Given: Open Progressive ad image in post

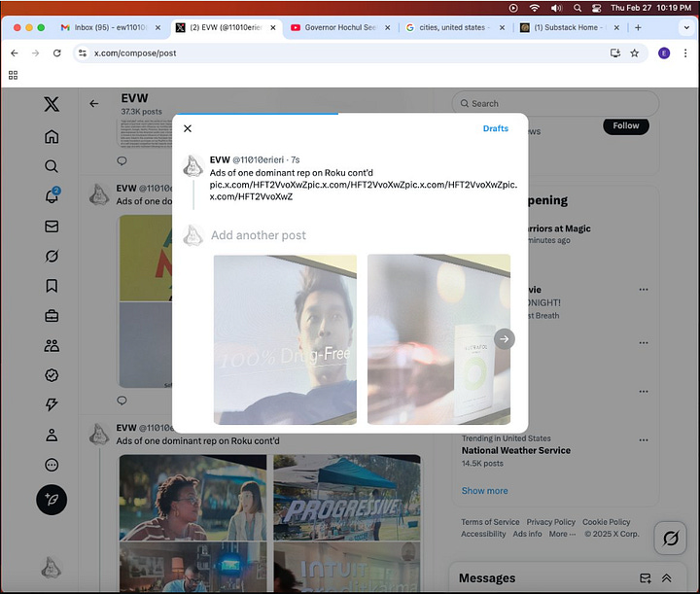Looking at the screenshot, I should pos(347,497).
